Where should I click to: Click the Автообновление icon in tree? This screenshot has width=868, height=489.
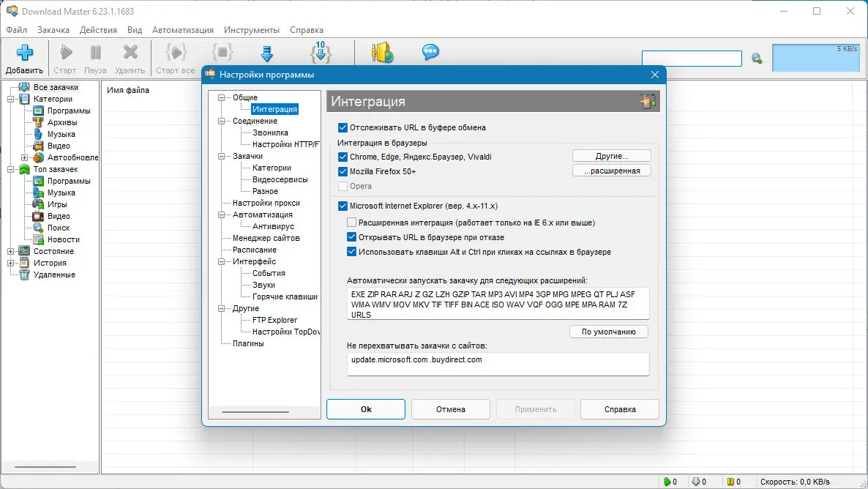click(38, 157)
